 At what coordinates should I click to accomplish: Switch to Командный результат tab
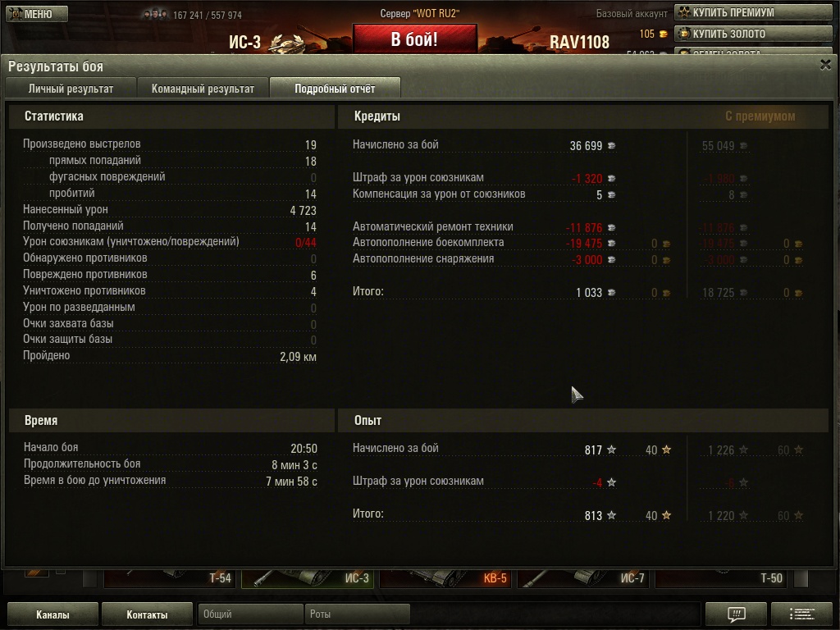click(203, 89)
